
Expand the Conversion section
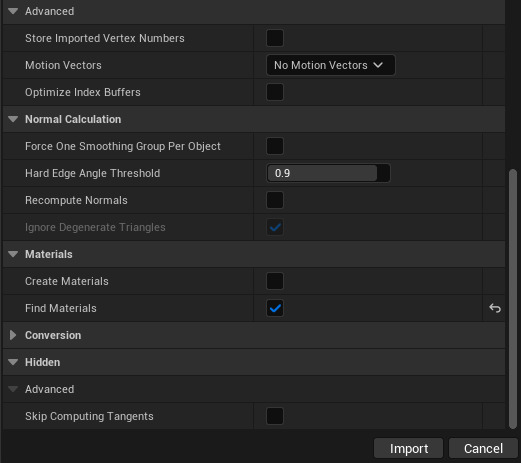pos(13,335)
